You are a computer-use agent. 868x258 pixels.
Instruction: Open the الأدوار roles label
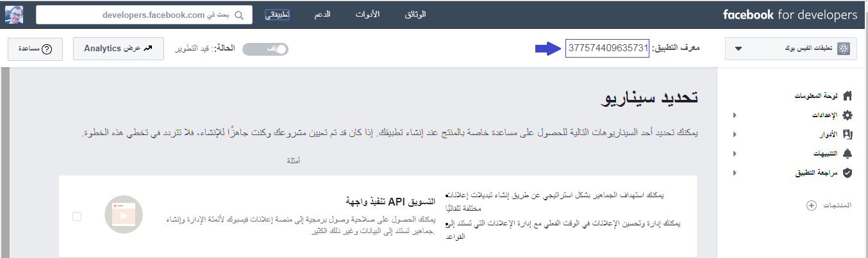(x=828, y=134)
